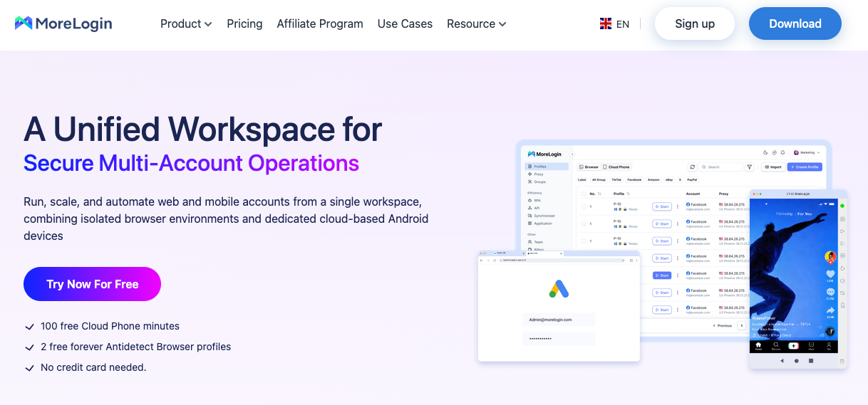Select Groups in the preview sidebar
This screenshot has width=868, height=405.
pos(537,182)
